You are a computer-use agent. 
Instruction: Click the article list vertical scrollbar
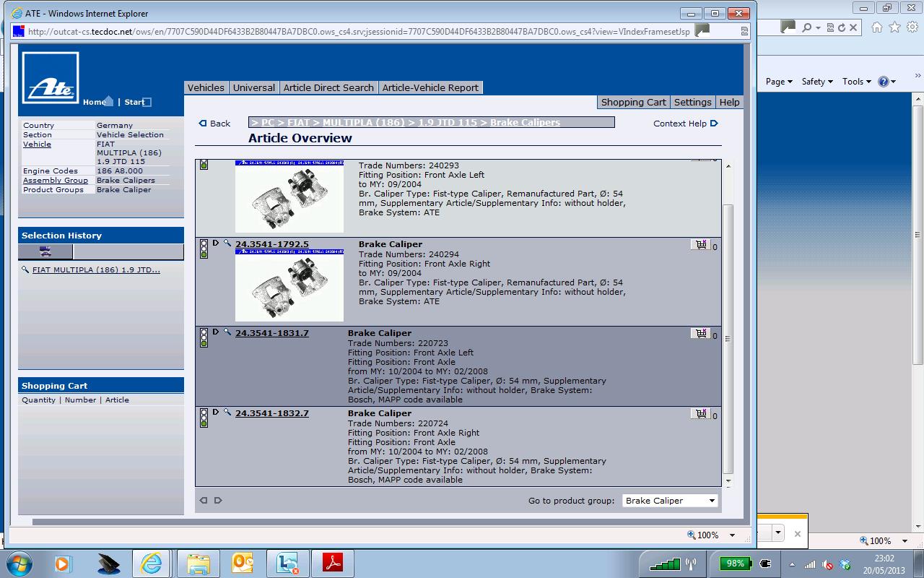pyautogui.click(x=728, y=340)
